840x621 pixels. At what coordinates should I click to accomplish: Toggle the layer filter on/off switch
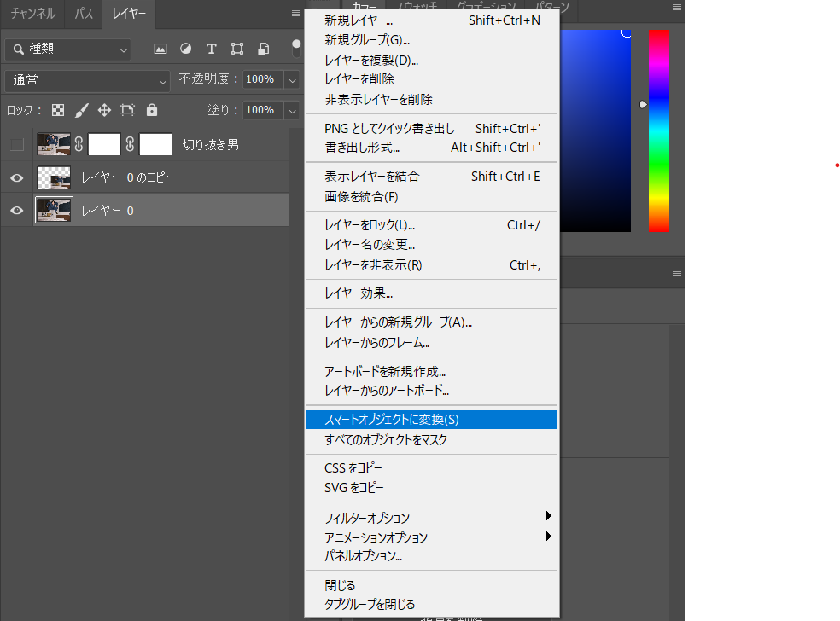coord(296,47)
